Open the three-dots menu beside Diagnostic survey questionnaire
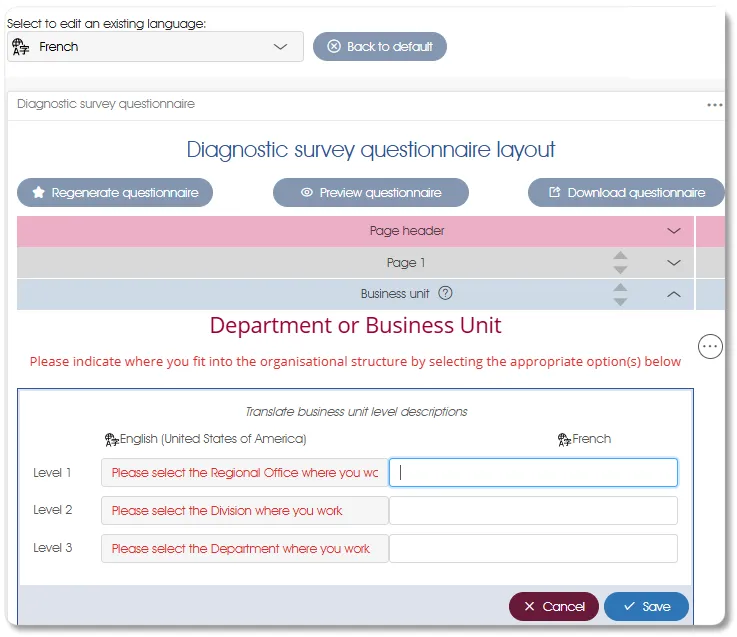This screenshot has width=737, height=637. (x=714, y=105)
